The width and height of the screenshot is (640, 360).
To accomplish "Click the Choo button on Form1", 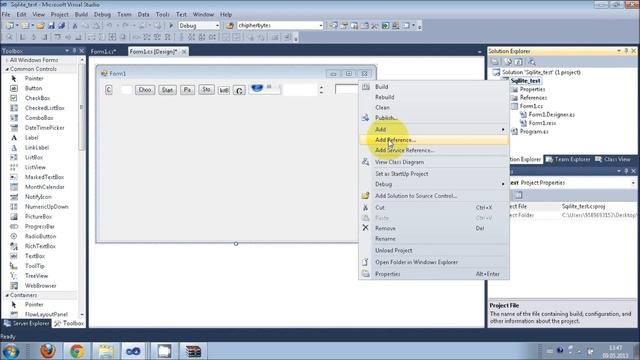I will 145,89.
